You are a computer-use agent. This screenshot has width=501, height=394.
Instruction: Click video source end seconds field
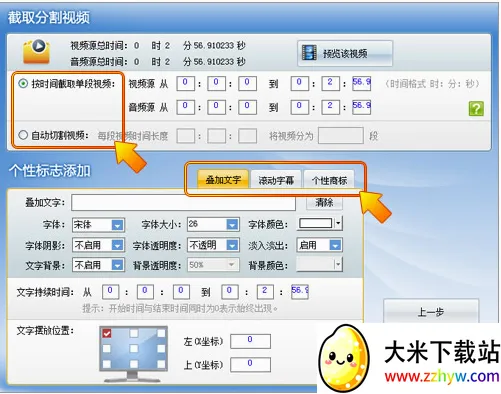(361, 83)
